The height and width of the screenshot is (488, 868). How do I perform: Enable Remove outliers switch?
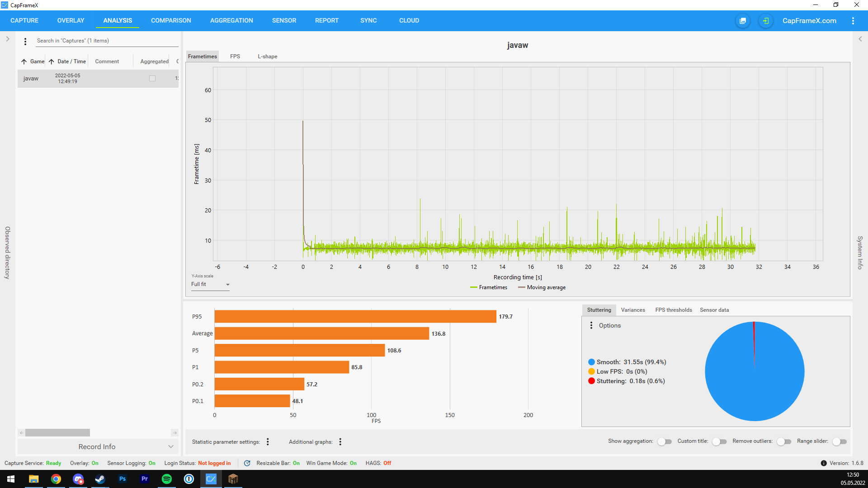click(783, 441)
